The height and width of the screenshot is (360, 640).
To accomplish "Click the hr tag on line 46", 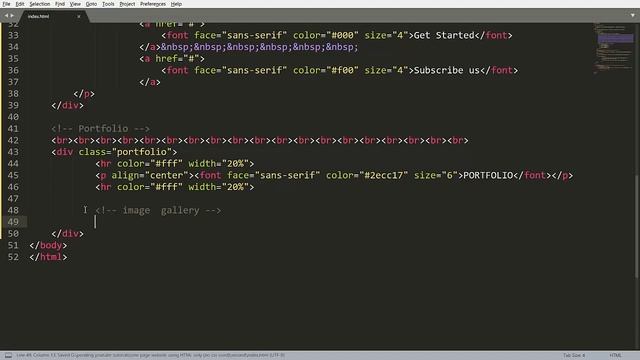I will tap(175, 187).
